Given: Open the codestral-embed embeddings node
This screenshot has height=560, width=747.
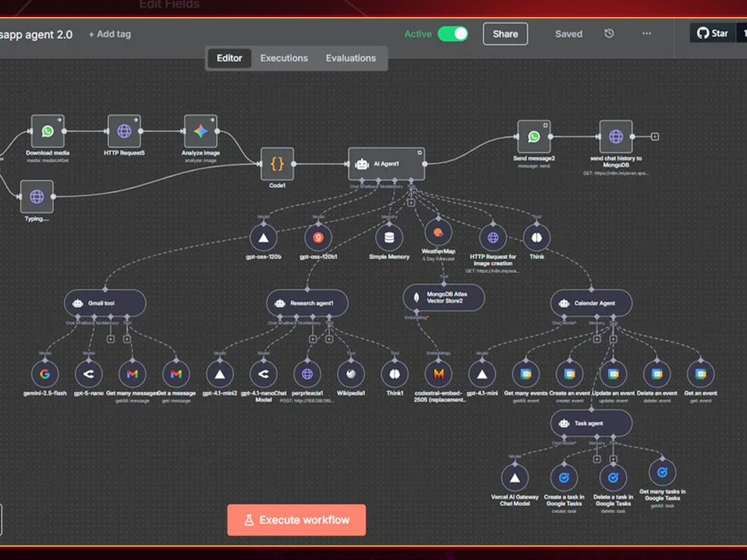Looking at the screenshot, I should point(438,374).
